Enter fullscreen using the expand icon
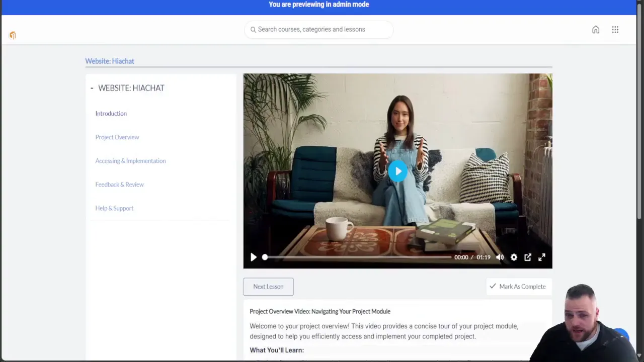Viewport: 644px width, 362px height. click(541, 257)
